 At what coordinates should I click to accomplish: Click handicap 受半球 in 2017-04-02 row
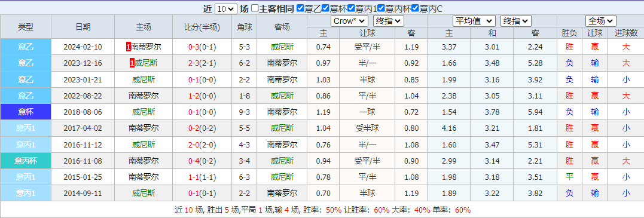click(367, 128)
